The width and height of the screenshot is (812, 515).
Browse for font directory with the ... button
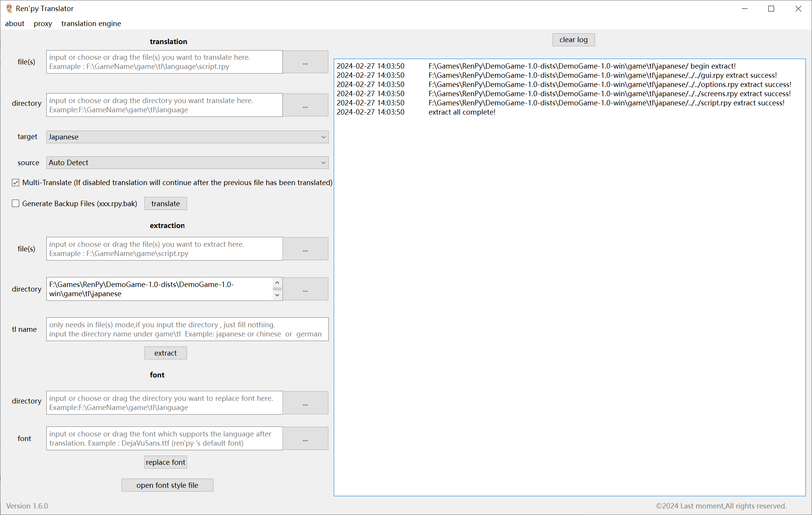click(305, 403)
